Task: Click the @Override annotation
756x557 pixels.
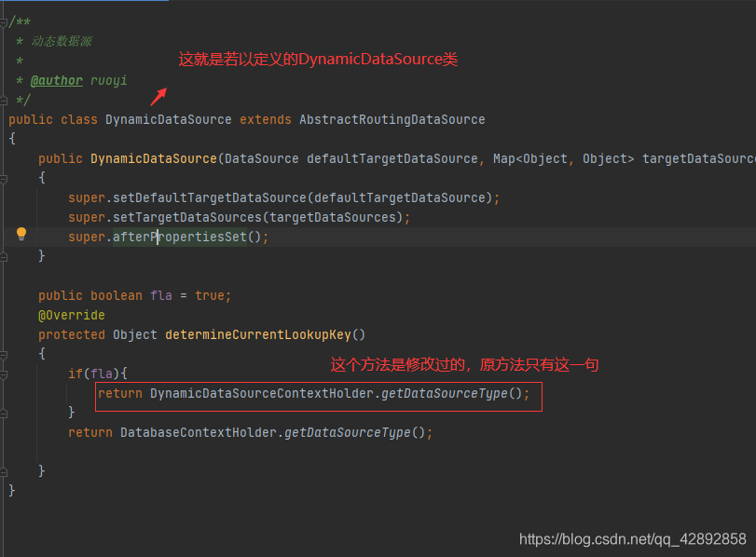Action: point(72,315)
